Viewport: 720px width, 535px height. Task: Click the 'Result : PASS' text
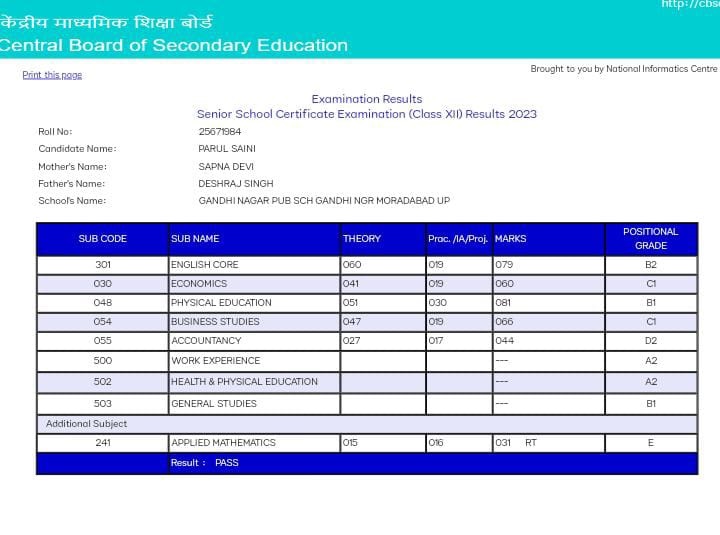[x=204, y=462]
